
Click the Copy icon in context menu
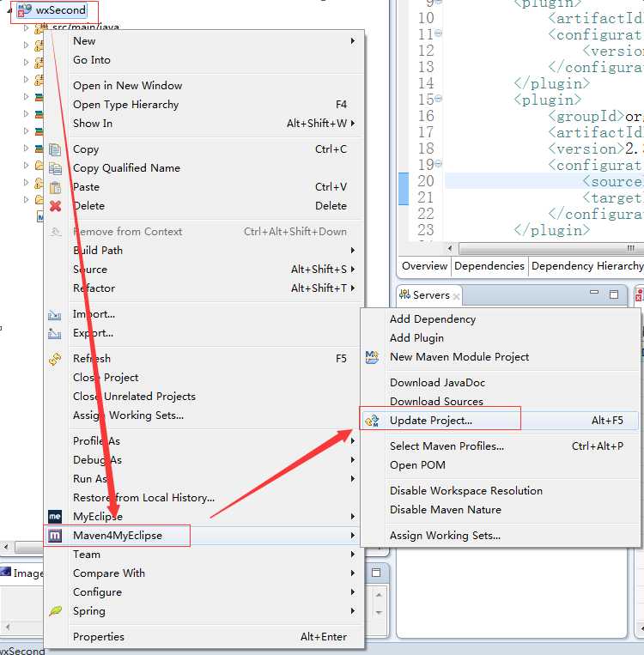click(55, 149)
